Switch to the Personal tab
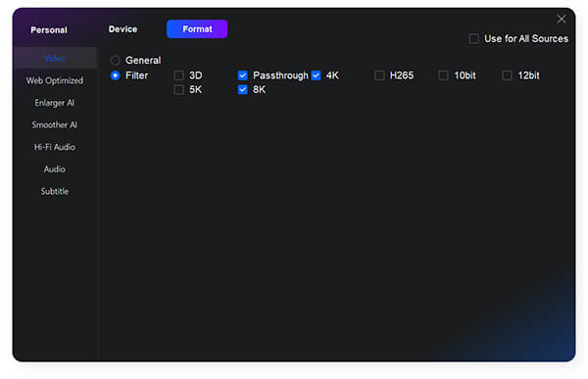 tap(49, 30)
